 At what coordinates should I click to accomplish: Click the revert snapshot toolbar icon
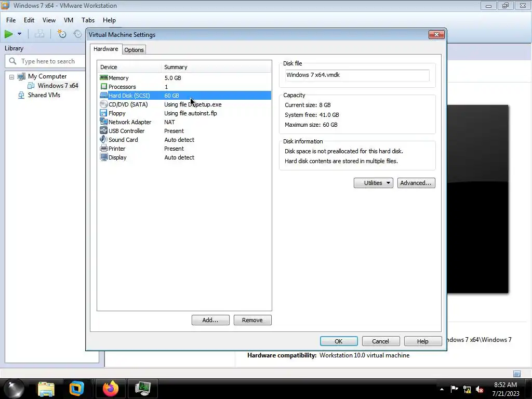[x=78, y=34]
